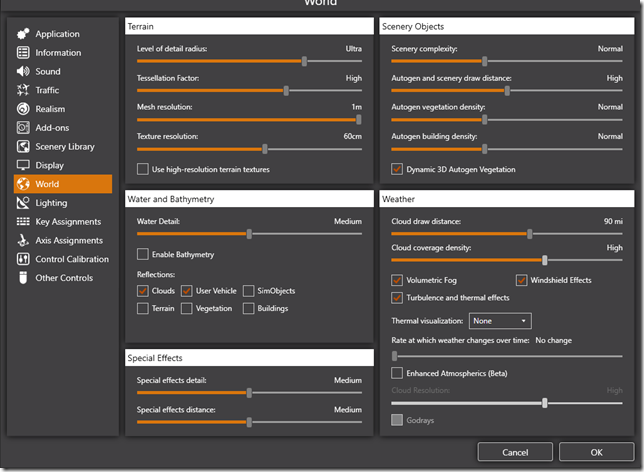
Task: Uncheck Clouds reflections
Action: (143, 291)
